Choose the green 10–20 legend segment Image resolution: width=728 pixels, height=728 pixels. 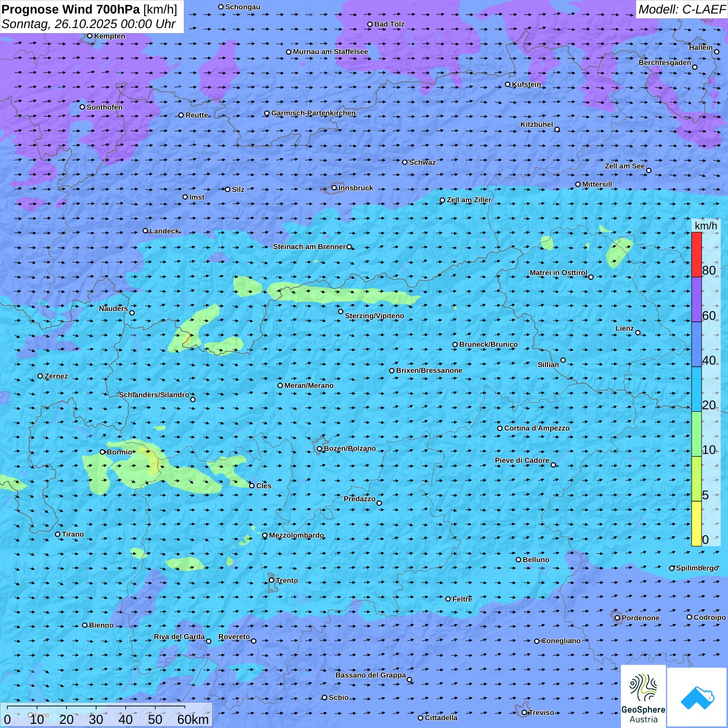(x=696, y=434)
